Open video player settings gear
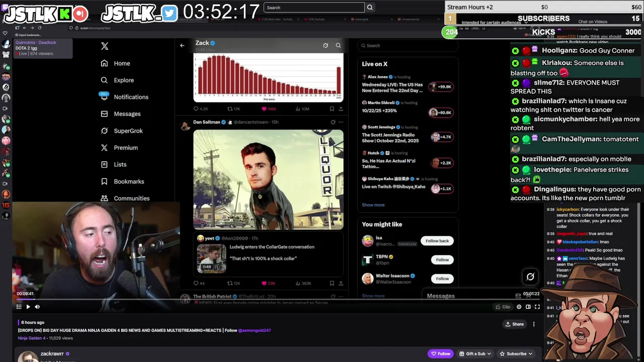The height and width of the screenshot is (362, 644). coord(519,307)
